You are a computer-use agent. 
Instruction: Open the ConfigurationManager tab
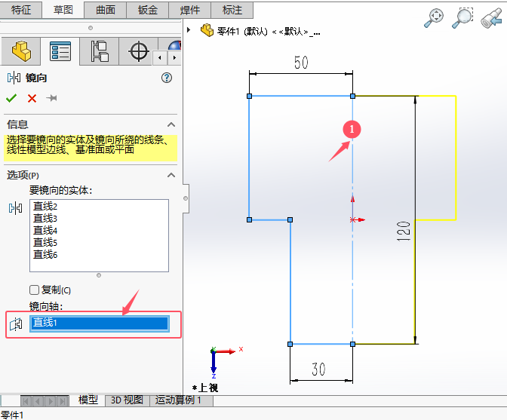pyautogui.click(x=100, y=51)
